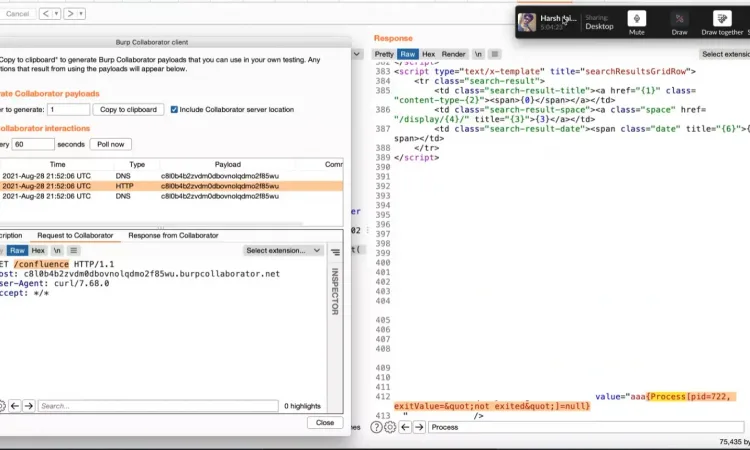This screenshot has height=450, width=750.
Task: Click the poll interval seconds field
Action: point(33,144)
